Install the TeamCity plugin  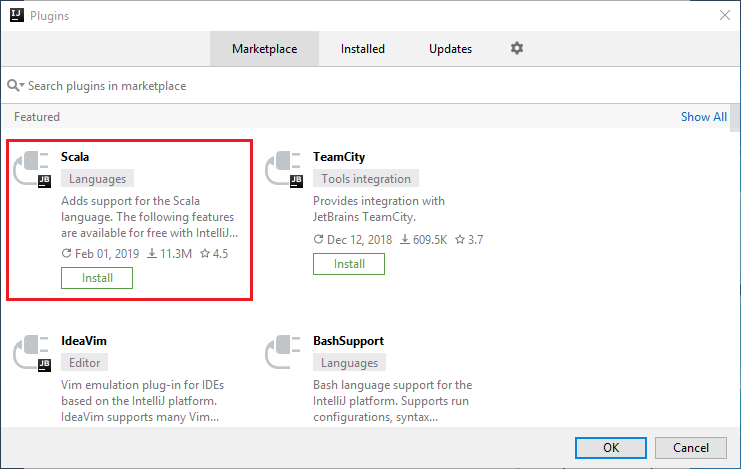coord(349,264)
